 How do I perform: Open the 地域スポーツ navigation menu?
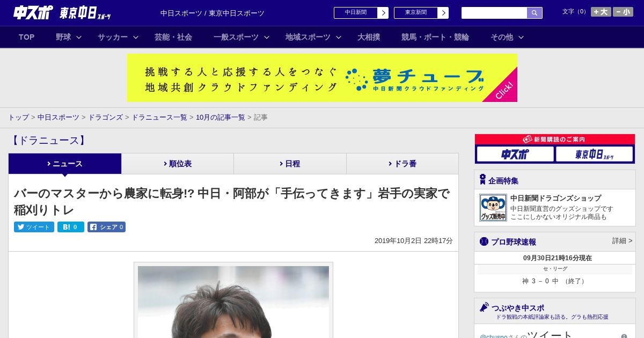click(308, 37)
